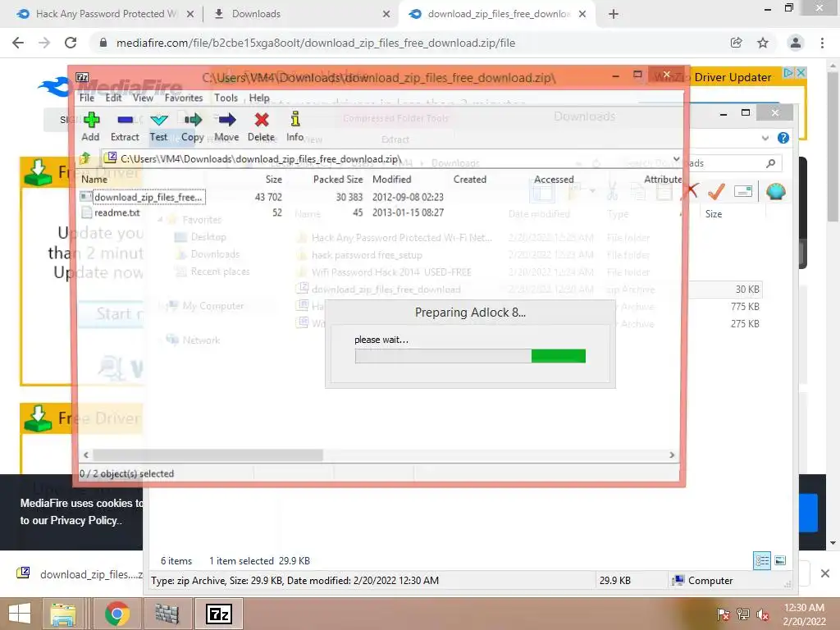Sort by the Name column in 7-Zip

tap(94, 179)
